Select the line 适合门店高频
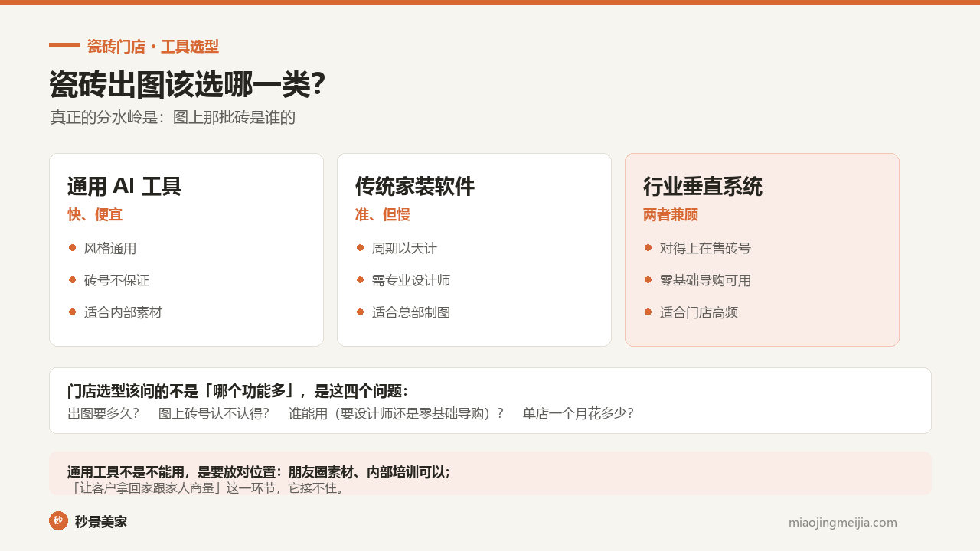The image size is (980, 551). [x=699, y=313]
